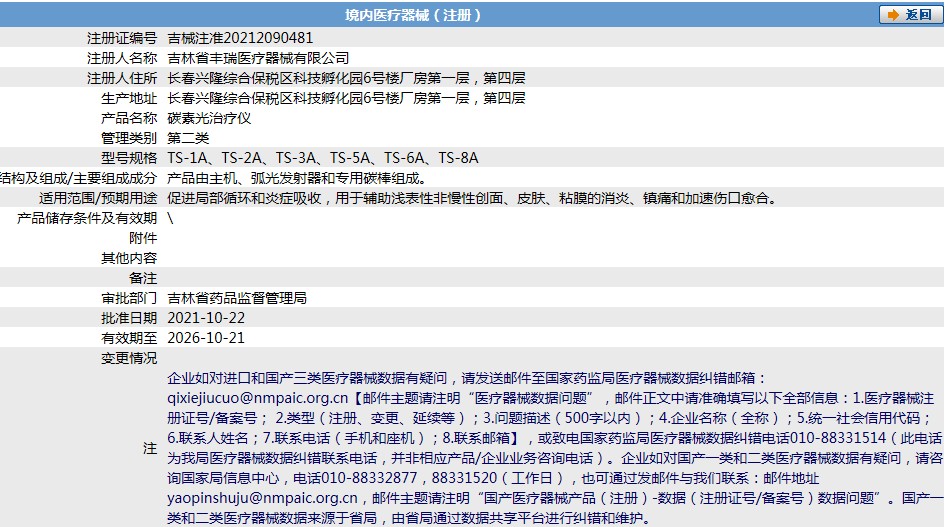Click the 产品名称 label
945x527 pixels.
pyautogui.click(x=129, y=118)
